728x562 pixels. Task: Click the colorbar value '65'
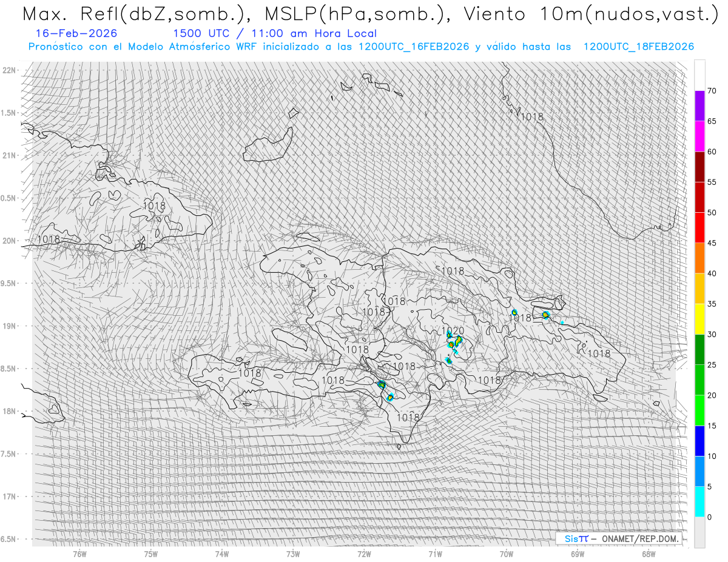pyautogui.click(x=712, y=122)
